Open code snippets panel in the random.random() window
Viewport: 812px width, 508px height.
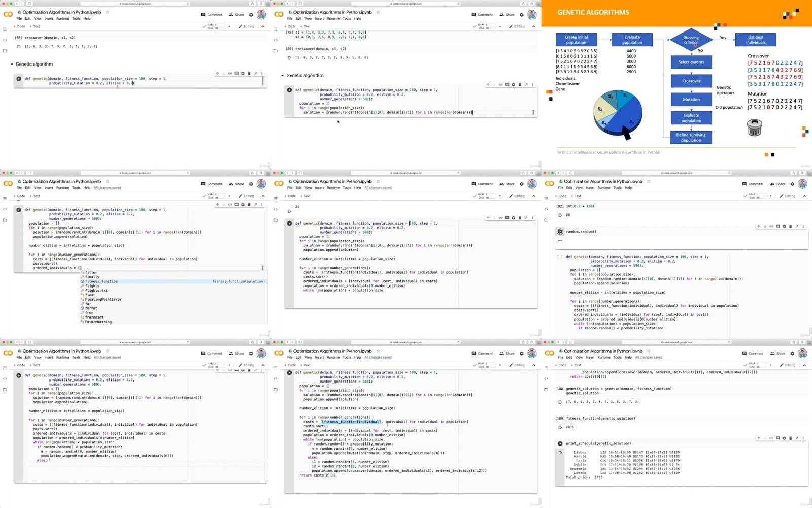546,209
